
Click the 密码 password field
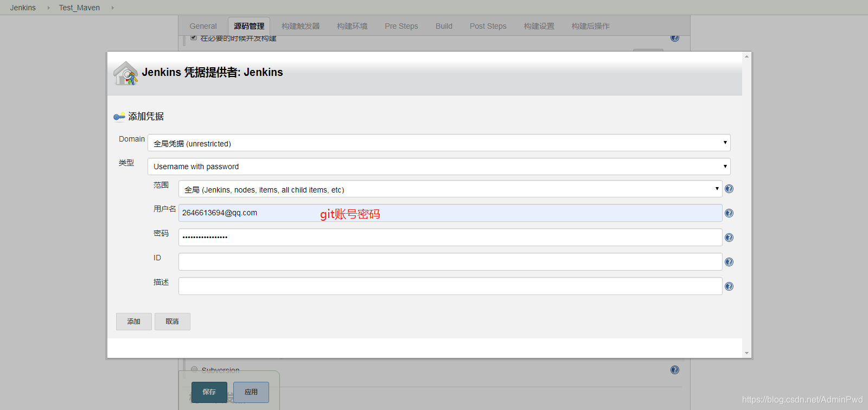point(450,237)
